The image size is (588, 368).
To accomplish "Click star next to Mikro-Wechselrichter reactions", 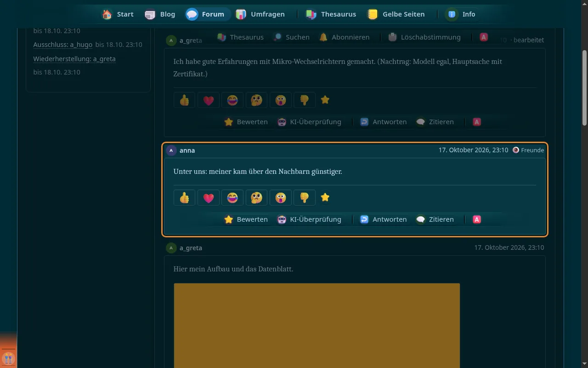I will 325,100.
